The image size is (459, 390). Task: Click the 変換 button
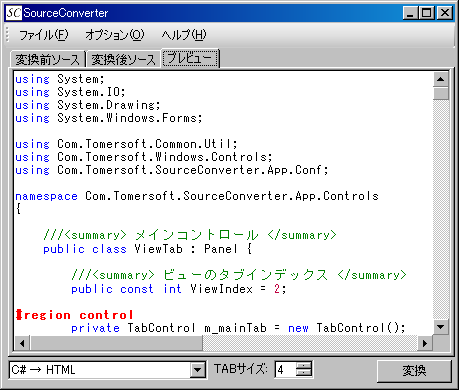[414, 371]
